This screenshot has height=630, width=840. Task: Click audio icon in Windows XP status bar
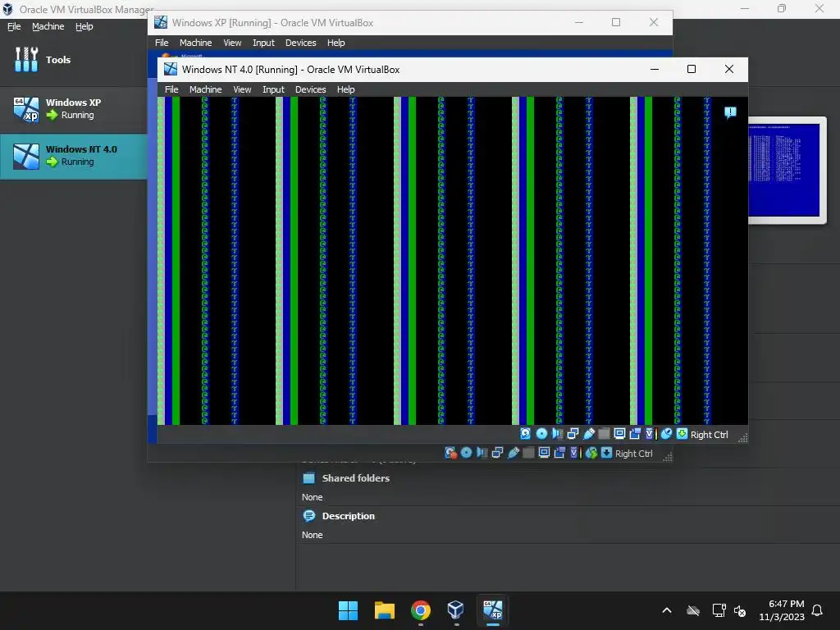pos(482,453)
